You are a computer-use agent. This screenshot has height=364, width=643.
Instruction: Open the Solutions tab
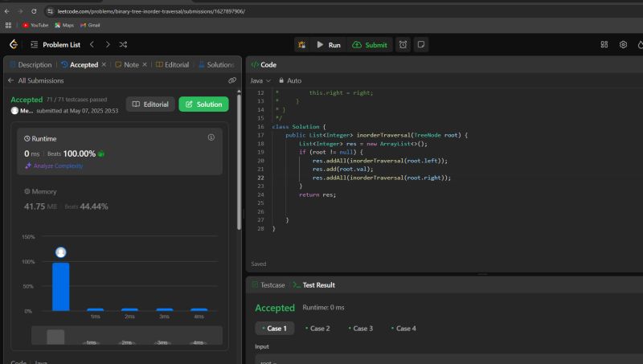[216, 65]
